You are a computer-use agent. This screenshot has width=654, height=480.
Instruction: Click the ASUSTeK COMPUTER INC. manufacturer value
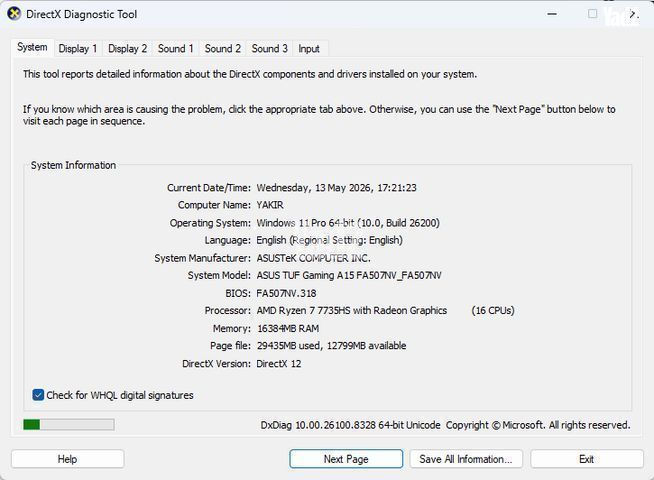313,259
